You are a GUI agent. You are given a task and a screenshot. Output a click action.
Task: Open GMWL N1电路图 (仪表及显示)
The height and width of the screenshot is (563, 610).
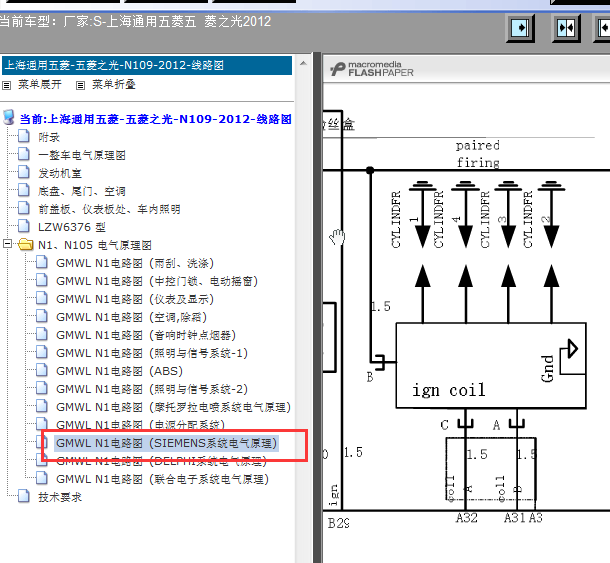[135, 299]
